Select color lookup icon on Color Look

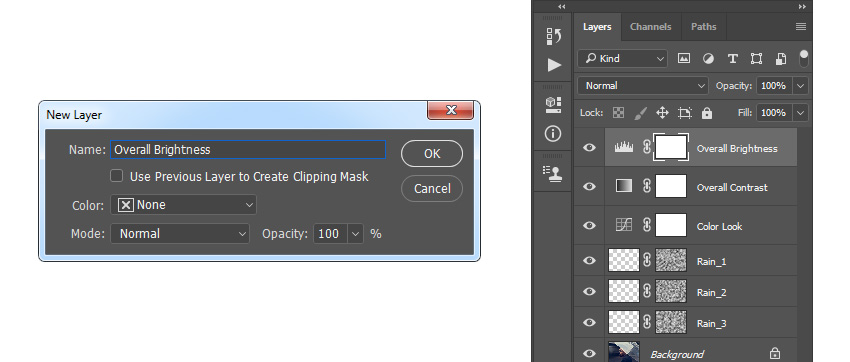click(624, 225)
